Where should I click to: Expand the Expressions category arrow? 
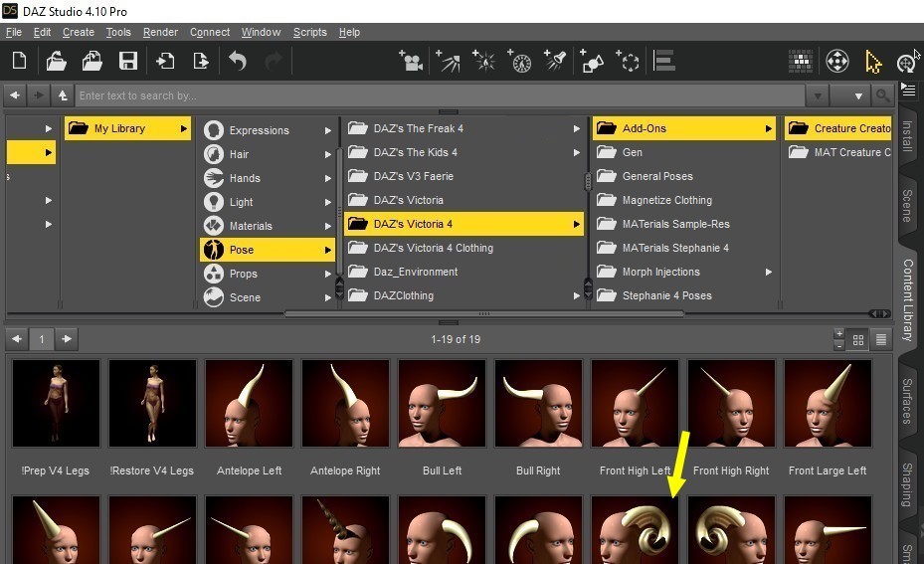[x=327, y=130]
